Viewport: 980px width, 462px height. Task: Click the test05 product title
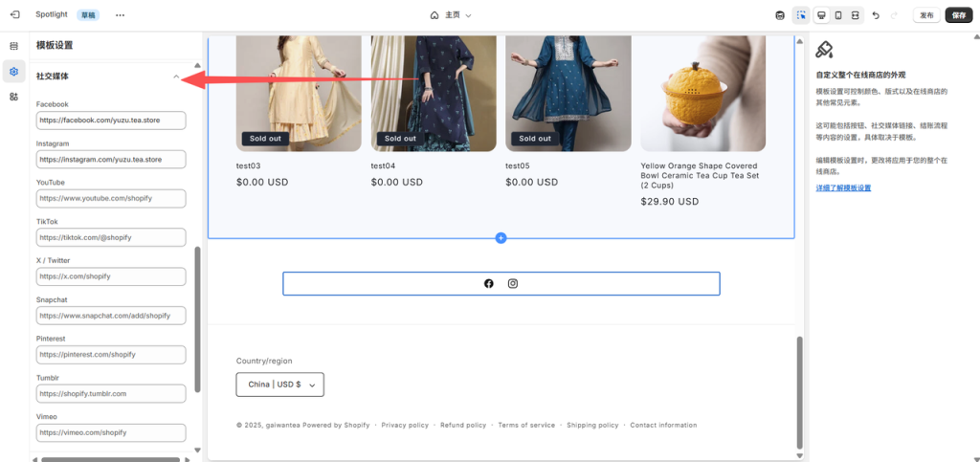click(518, 166)
